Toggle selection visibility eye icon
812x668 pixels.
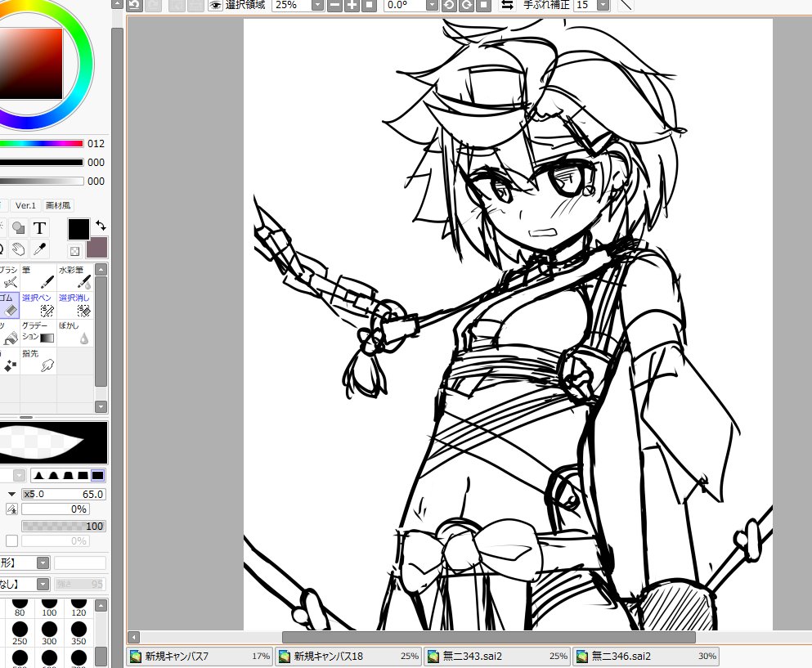[x=215, y=5]
